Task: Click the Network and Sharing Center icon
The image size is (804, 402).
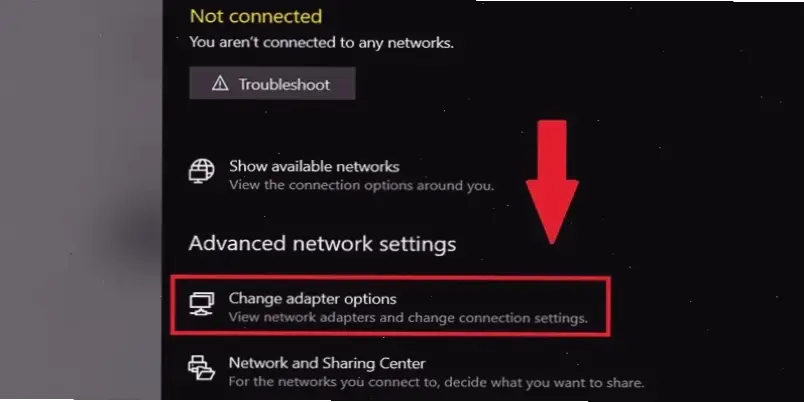Action: [x=201, y=368]
